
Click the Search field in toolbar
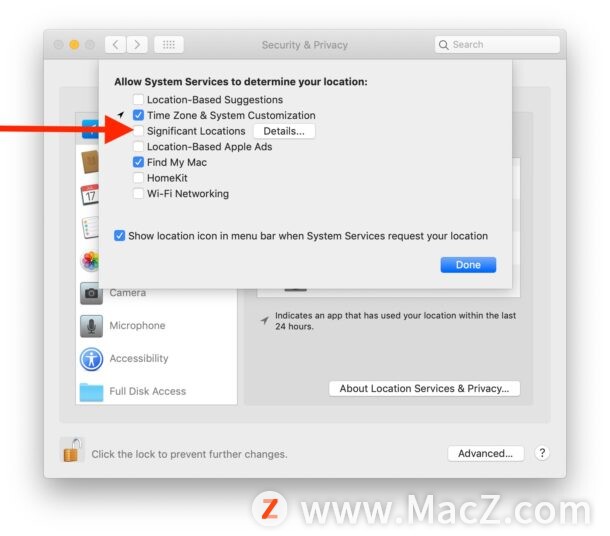(x=497, y=45)
